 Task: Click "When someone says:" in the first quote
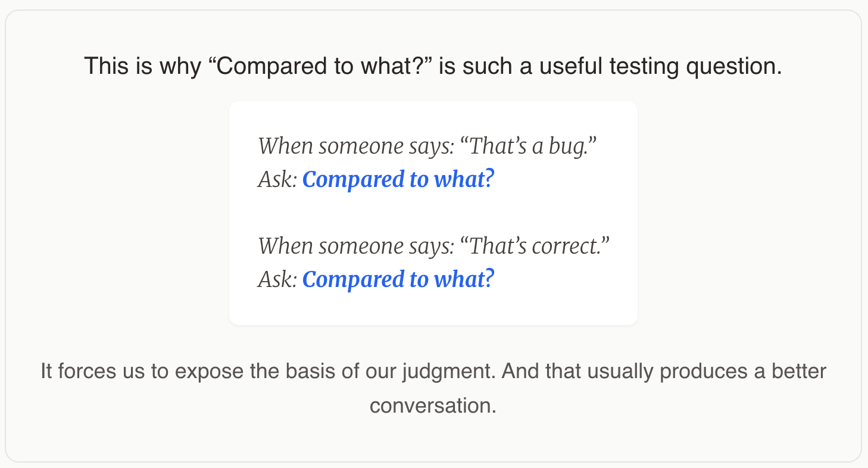(x=356, y=146)
